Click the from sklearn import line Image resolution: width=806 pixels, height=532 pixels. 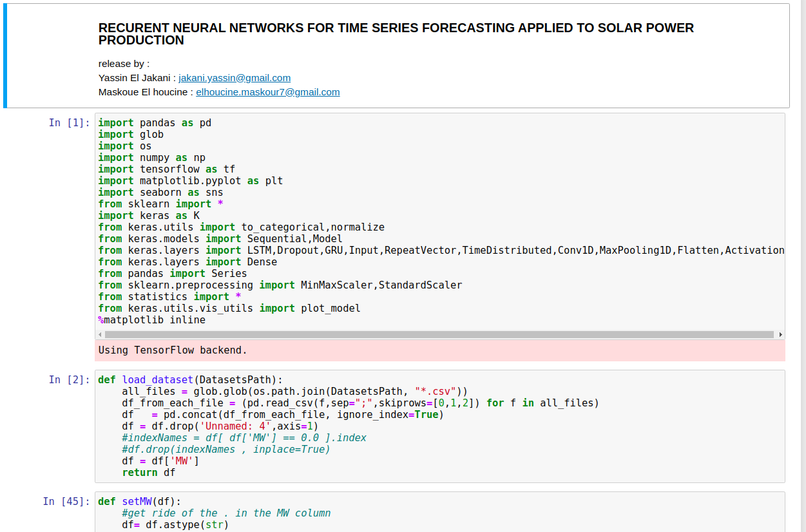tap(161, 204)
